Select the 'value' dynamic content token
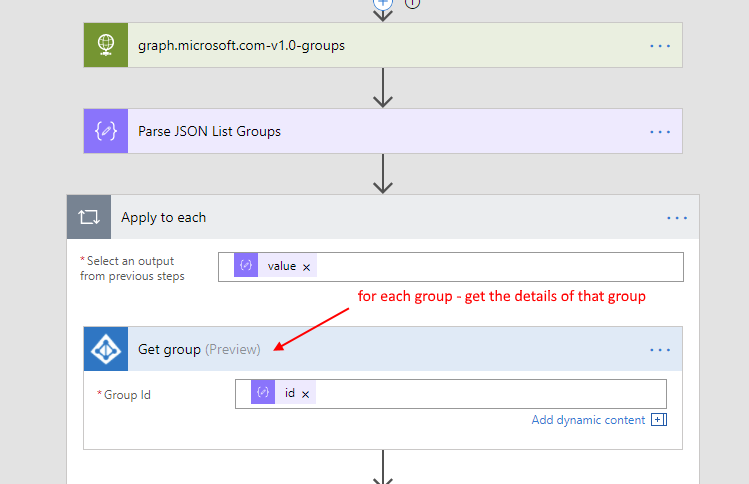This screenshot has height=484, width=749. pyautogui.click(x=281, y=266)
